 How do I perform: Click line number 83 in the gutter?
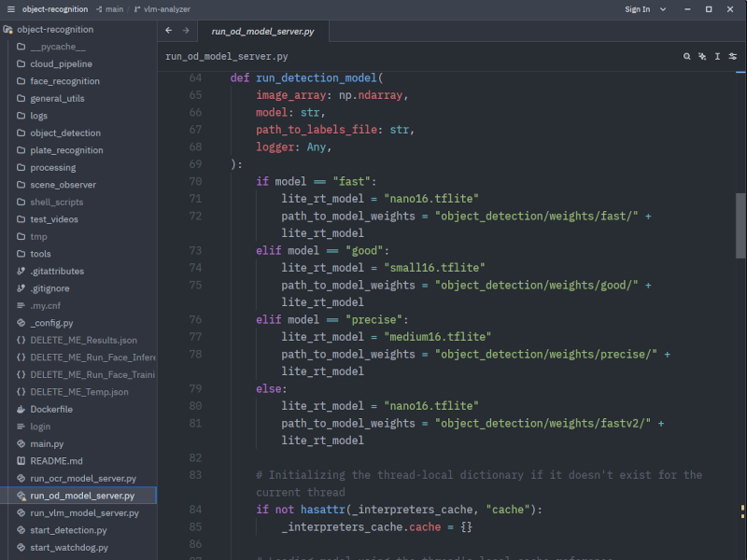195,475
